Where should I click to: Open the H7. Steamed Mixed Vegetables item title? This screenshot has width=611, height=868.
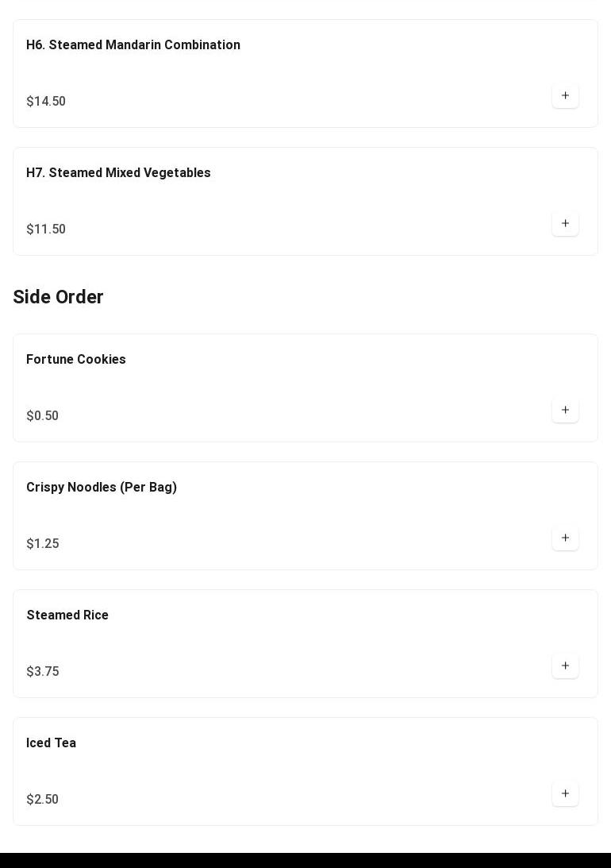pyautogui.click(x=118, y=172)
